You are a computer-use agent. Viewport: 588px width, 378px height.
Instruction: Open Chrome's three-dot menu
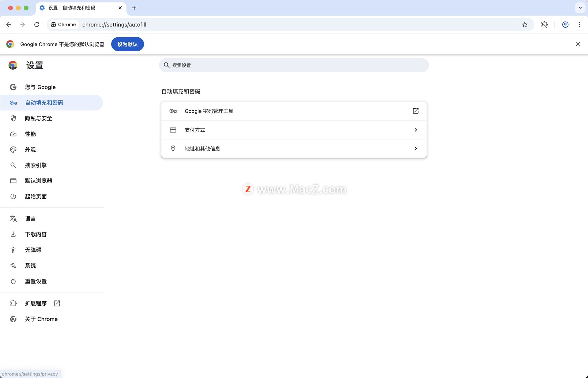point(579,25)
